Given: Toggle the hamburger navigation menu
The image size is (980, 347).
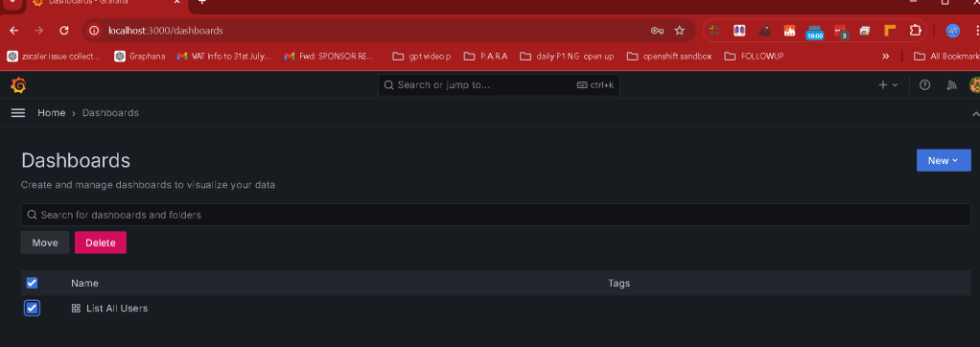Looking at the screenshot, I should click(x=18, y=112).
